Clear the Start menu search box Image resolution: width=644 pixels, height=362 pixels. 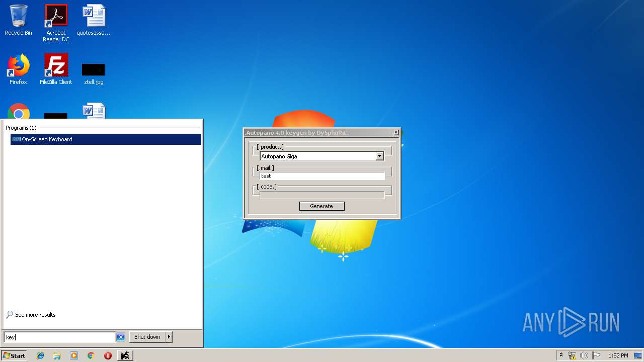click(121, 337)
